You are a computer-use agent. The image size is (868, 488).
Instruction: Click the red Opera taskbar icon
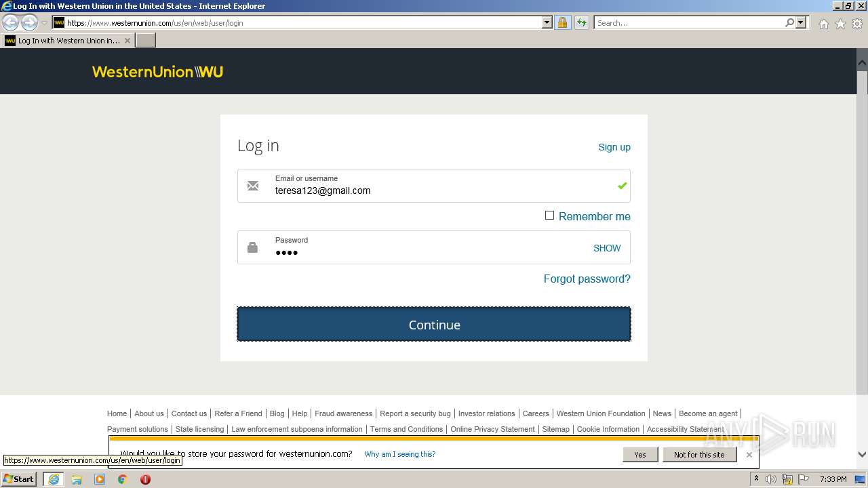(145, 479)
